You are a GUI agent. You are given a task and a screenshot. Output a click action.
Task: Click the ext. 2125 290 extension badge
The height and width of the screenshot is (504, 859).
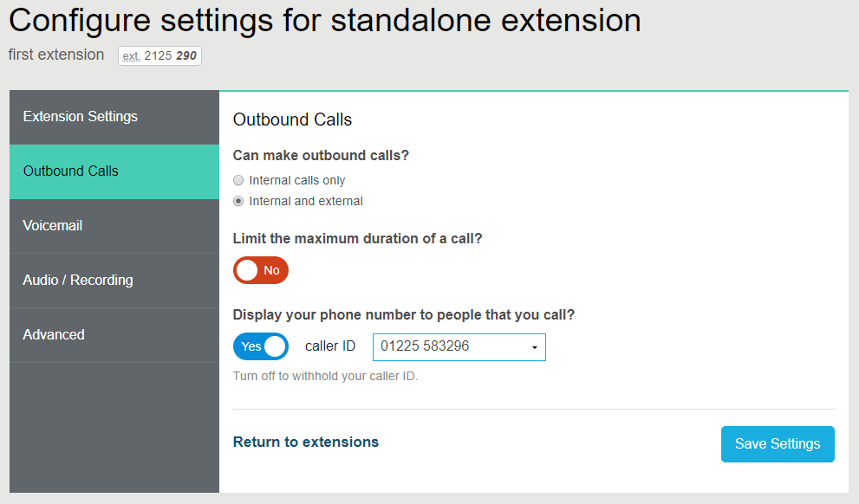pos(159,55)
